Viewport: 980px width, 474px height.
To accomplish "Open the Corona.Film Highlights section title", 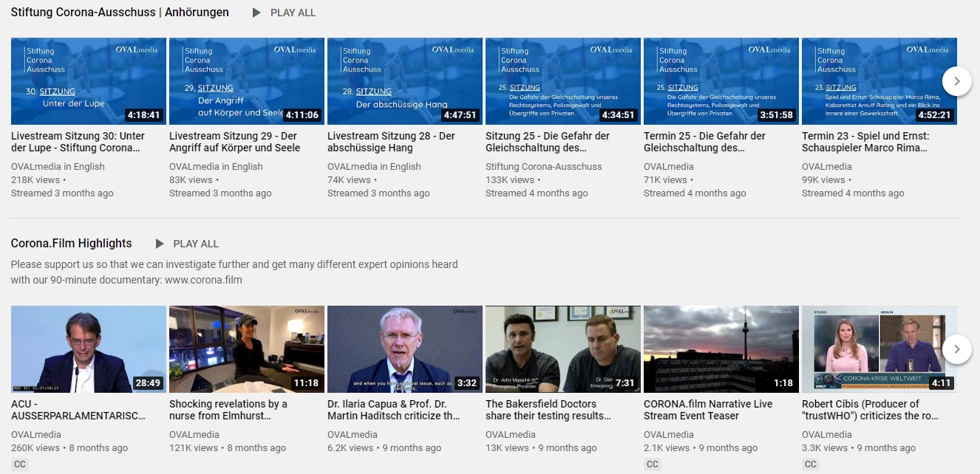I will coord(72,244).
